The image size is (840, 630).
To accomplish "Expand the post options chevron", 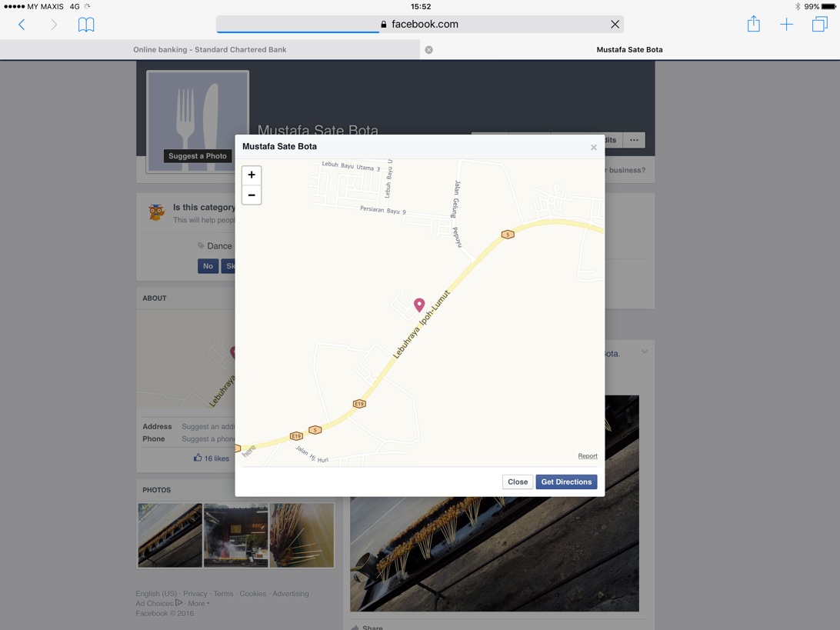I will (645, 352).
